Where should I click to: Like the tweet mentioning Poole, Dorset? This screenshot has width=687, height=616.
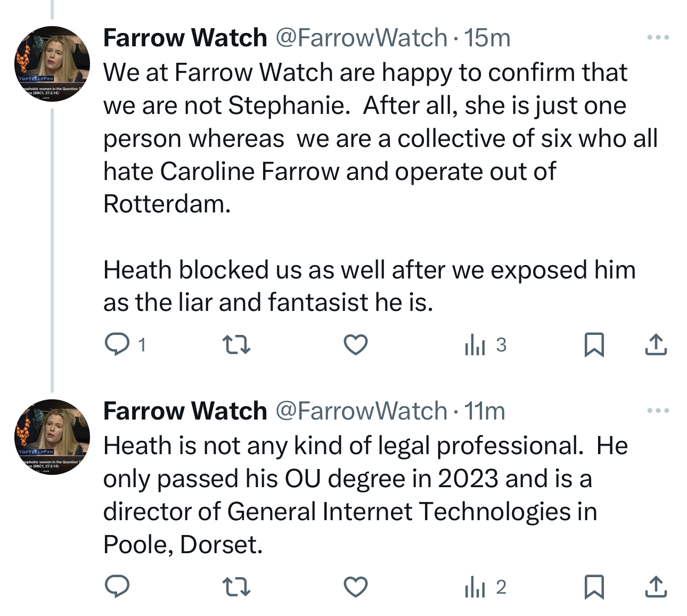(x=356, y=587)
